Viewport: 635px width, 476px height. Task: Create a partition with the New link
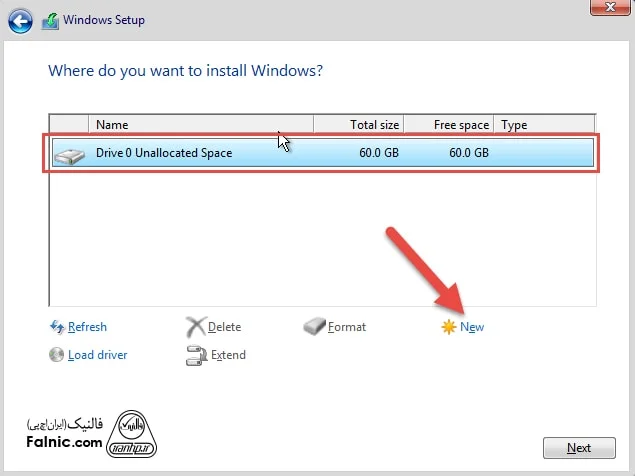472,327
